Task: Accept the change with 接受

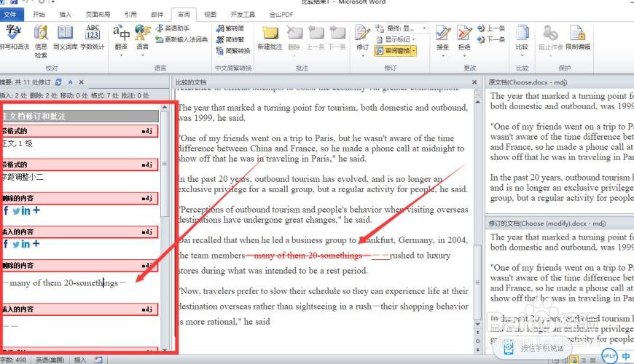Action: click(x=443, y=39)
